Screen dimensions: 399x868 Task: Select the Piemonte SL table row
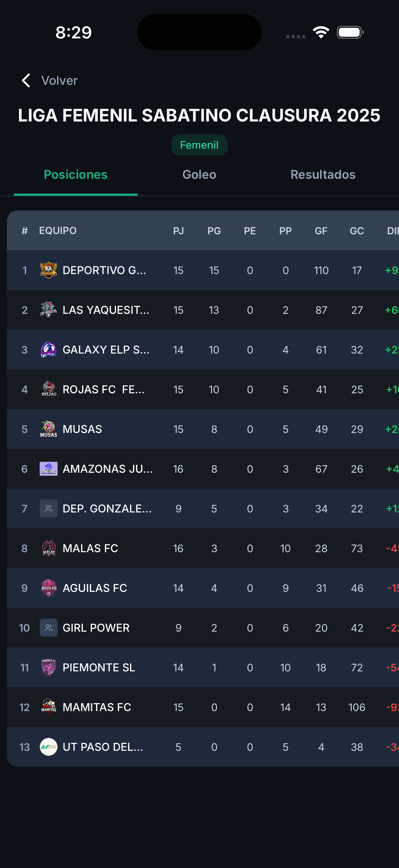pyautogui.click(x=199, y=667)
